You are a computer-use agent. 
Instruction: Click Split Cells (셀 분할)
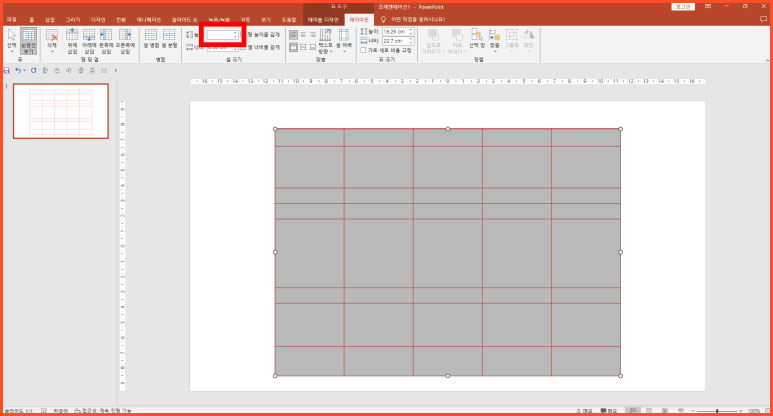point(169,38)
